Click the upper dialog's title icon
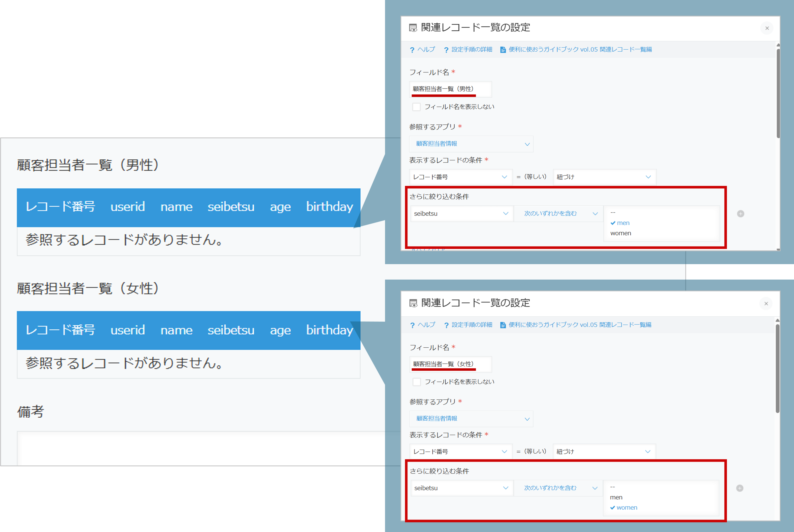Viewport: 794px width, 532px height. pyautogui.click(x=413, y=28)
